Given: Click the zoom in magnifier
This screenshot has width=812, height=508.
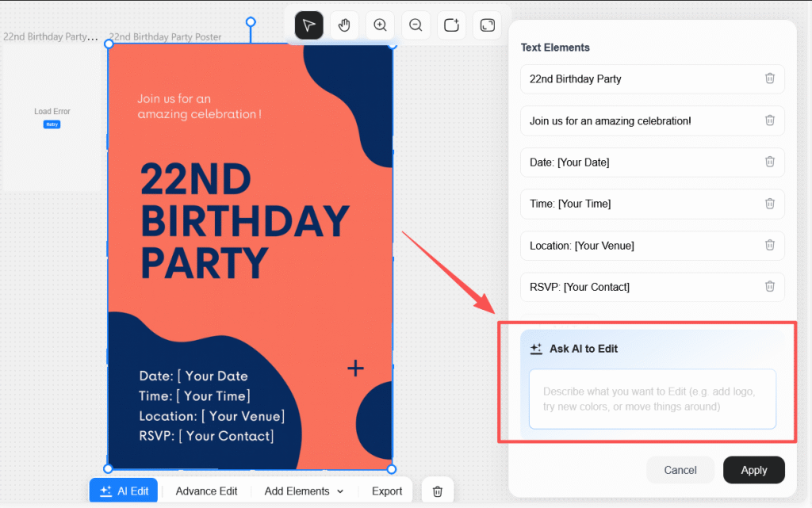Looking at the screenshot, I should (x=380, y=25).
